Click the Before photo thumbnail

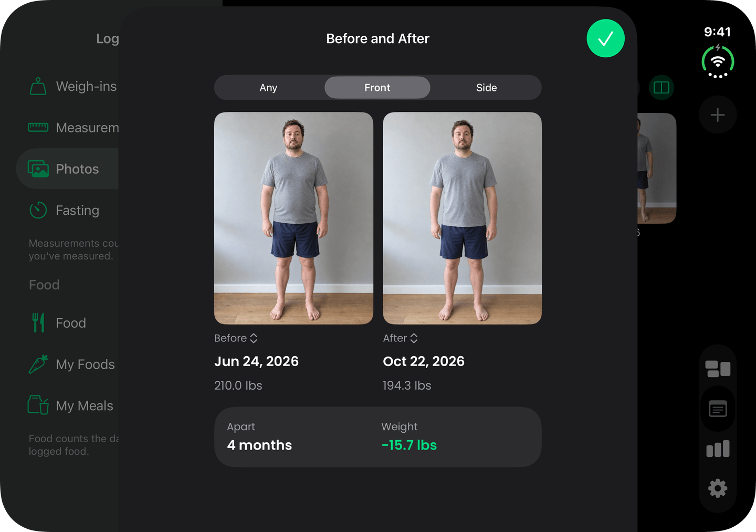(x=293, y=218)
